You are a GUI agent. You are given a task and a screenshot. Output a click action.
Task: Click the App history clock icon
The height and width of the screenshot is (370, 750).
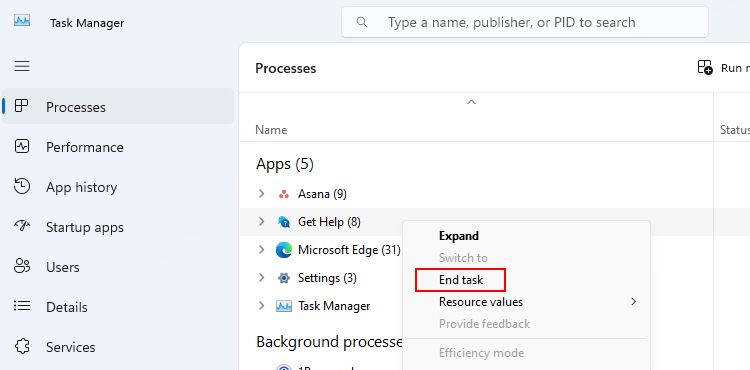[22, 186]
